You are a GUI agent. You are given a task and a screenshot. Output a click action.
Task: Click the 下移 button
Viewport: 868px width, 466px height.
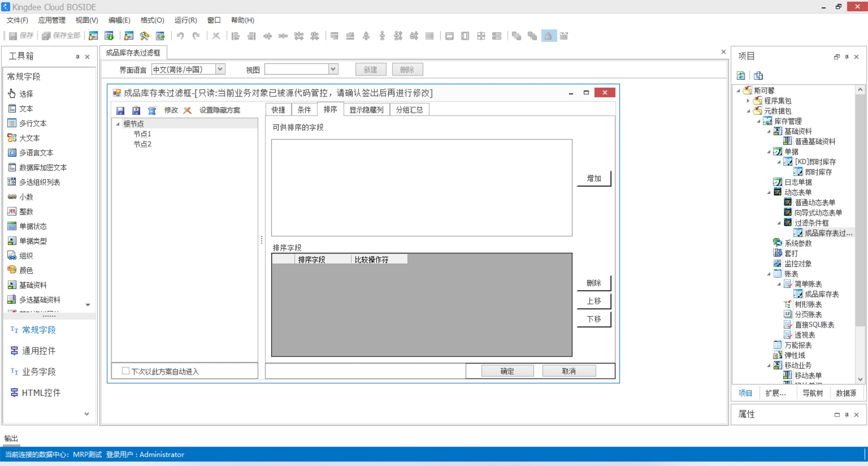pyautogui.click(x=594, y=319)
